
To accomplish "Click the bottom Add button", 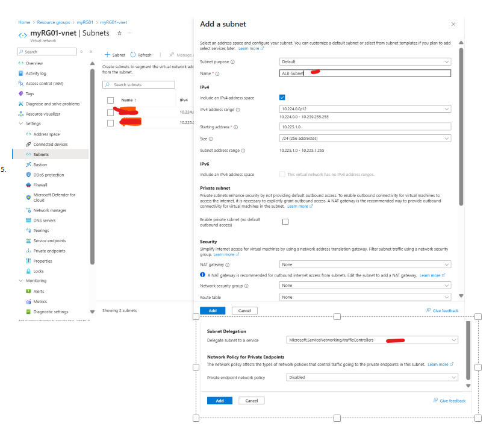I will tap(220, 401).
